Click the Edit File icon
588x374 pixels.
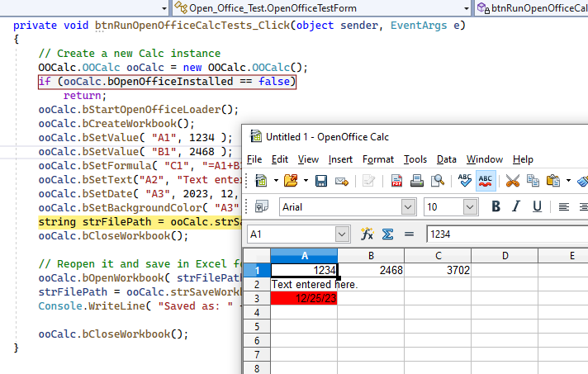pos(368,181)
